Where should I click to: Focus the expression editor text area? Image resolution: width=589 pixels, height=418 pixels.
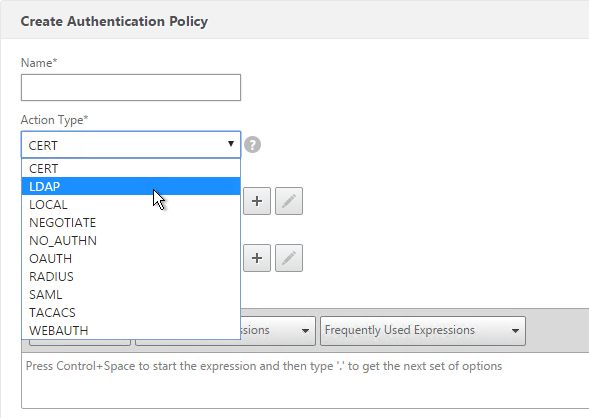(x=305, y=380)
